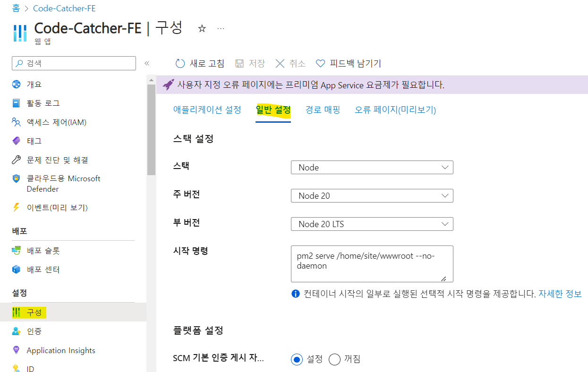Open the more options ellipsis in title
588x372 pixels.
[221, 28]
